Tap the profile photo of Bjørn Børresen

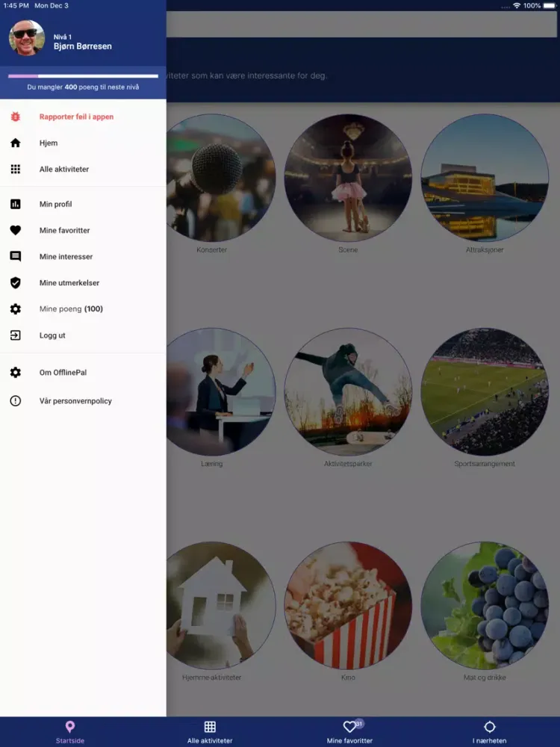[27, 37]
